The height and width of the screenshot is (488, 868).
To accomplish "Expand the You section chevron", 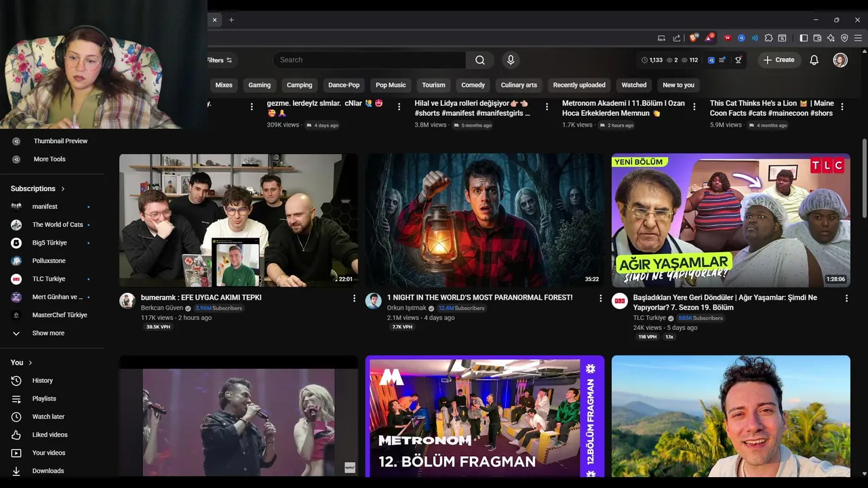I will tap(31, 363).
